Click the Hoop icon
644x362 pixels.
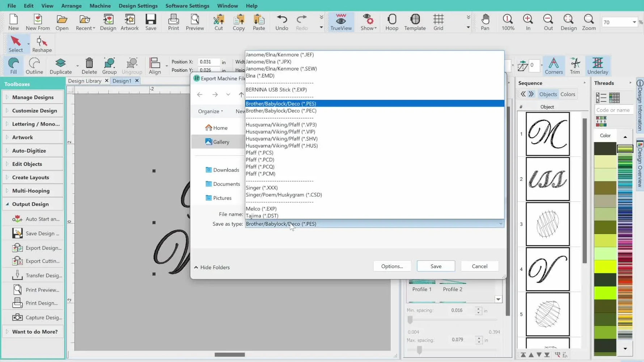coord(391,22)
